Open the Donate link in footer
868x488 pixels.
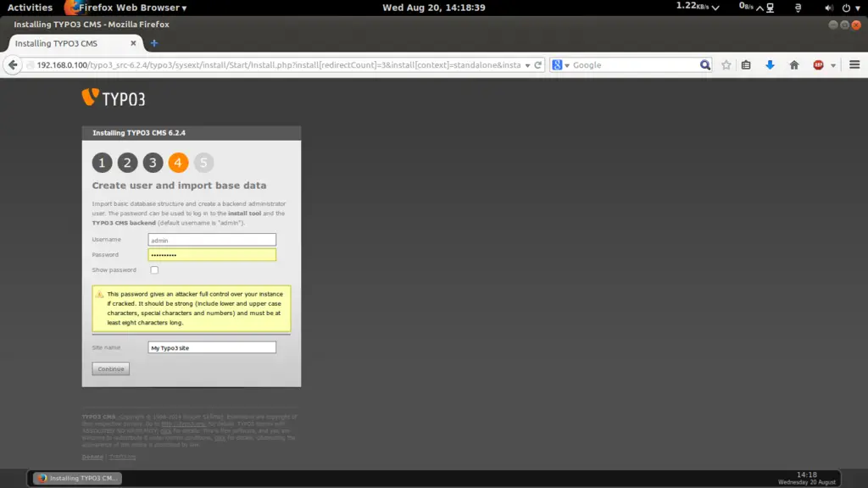pos(92,457)
